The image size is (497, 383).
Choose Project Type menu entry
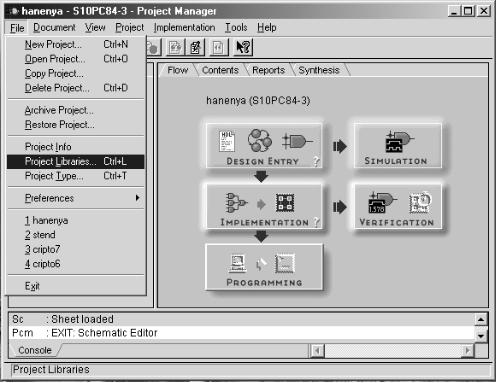click(76, 176)
